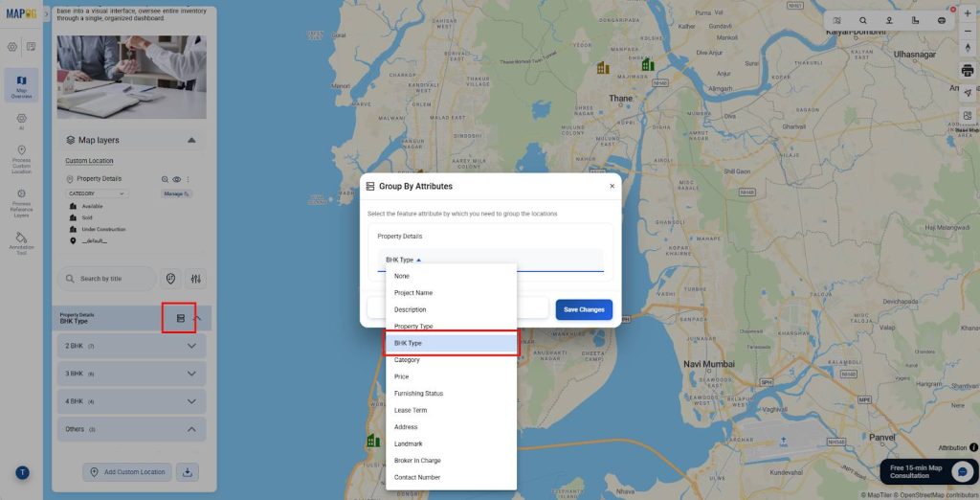Click the locate-me navigation arrow icon
980x500 pixels.
(968, 93)
